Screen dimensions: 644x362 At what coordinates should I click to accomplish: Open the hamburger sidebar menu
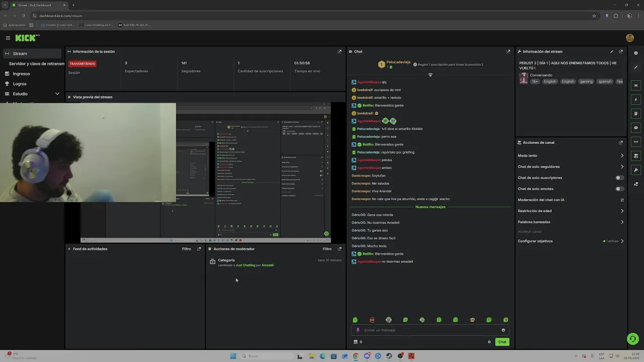[x=8, y=38]
